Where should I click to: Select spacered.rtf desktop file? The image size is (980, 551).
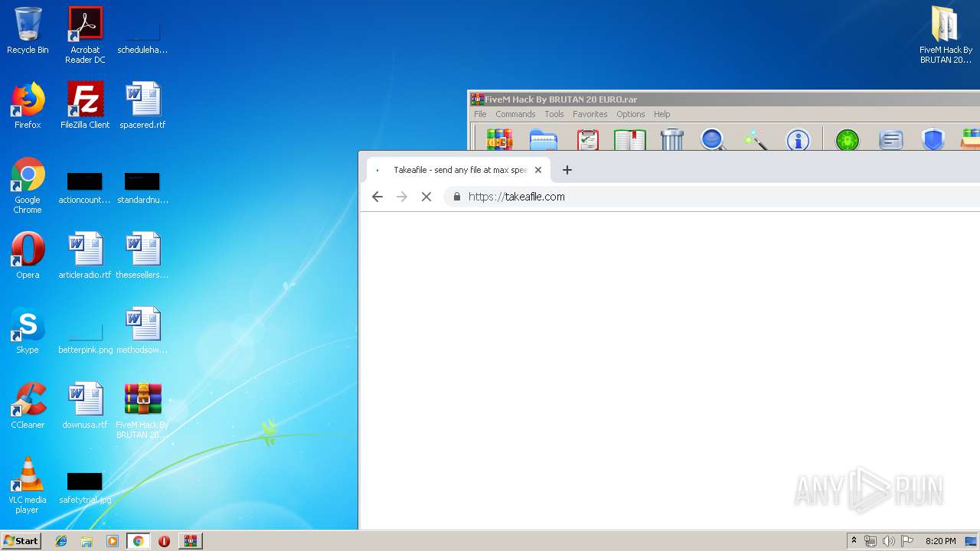coord(142,106)
